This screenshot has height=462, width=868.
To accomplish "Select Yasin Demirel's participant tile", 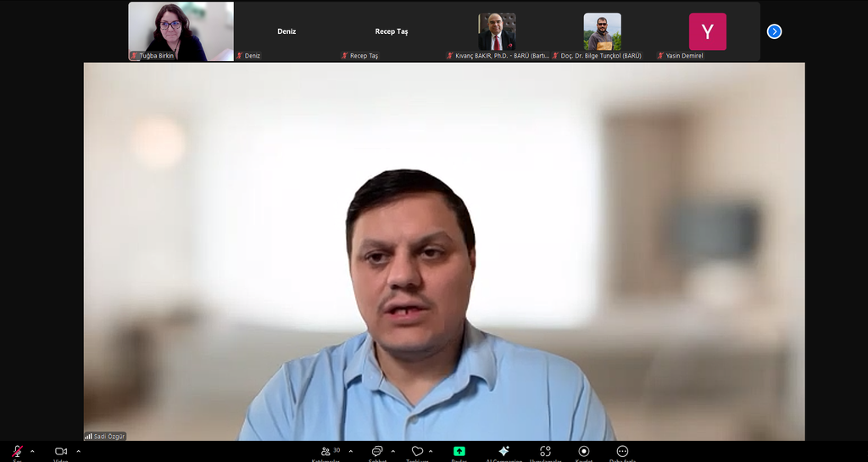I will point(707,31).
